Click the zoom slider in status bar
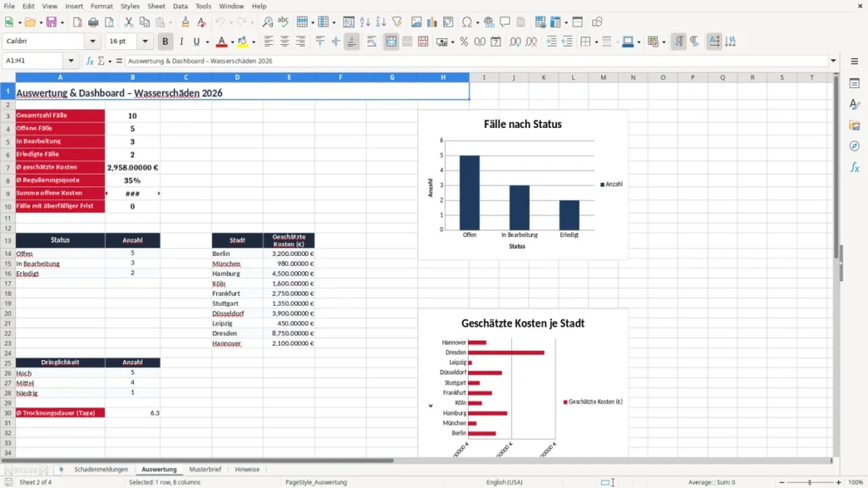 click(x=810, y=482)
